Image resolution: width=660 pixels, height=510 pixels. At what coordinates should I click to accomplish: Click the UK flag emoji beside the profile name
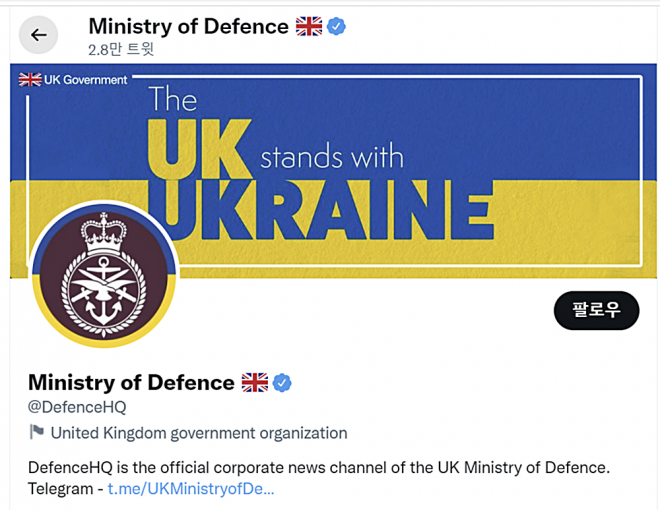click(x=255, y=382)
